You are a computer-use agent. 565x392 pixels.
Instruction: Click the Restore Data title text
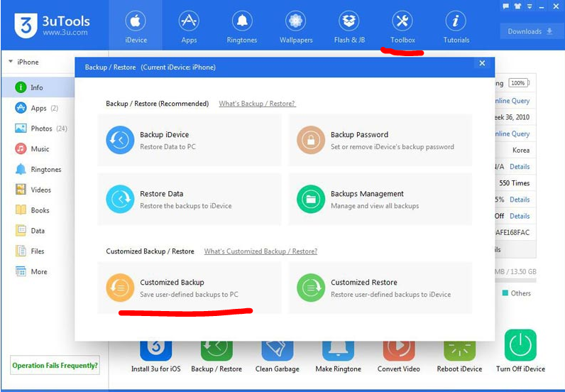pos(161,194)
